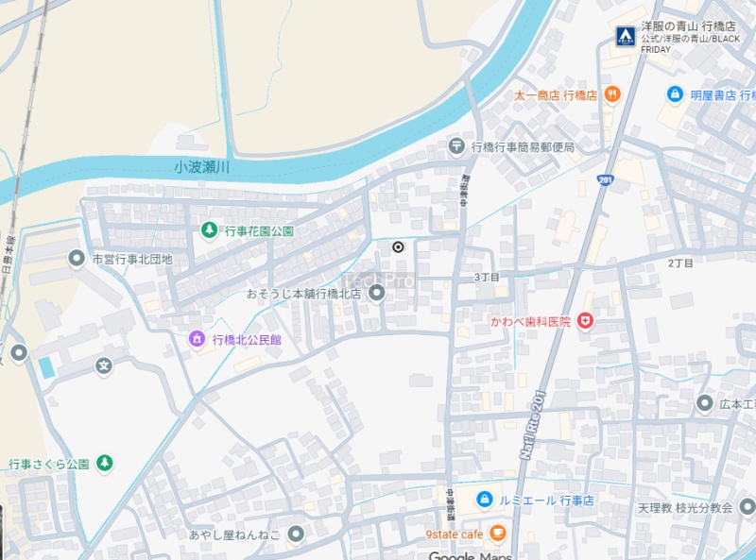Select the 行事花園公園 park tree icon
This screenshot has height=560, width=756.
pyautogui.click(x=209, y=229)
